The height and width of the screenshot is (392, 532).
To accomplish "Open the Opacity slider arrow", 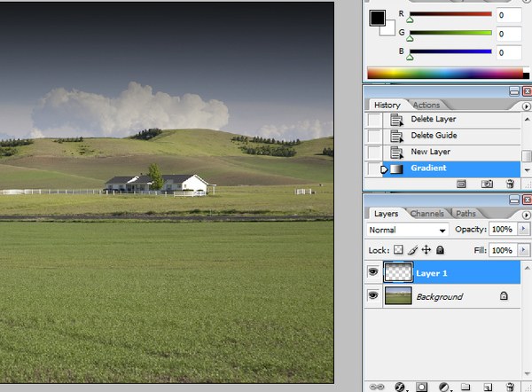I will pos(523,229).
